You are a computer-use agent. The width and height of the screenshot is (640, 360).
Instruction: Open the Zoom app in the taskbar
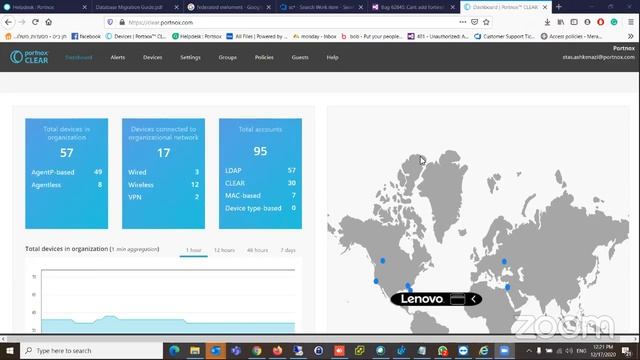504,351
